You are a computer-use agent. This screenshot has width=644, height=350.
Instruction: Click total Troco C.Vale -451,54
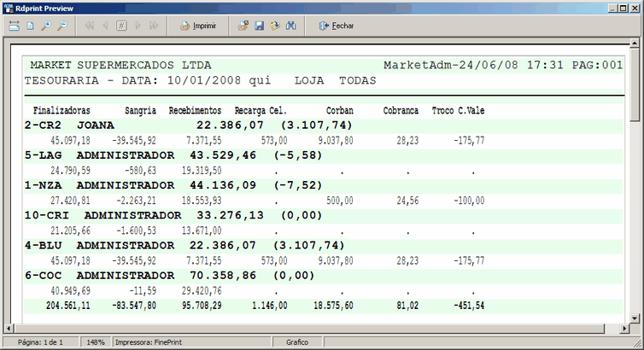click(469, 306)
